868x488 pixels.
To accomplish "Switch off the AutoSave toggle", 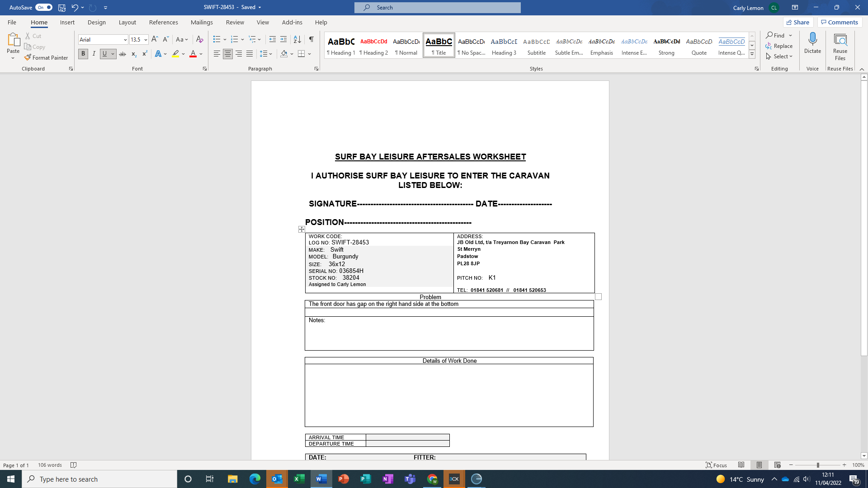I will tap(44, 7).
